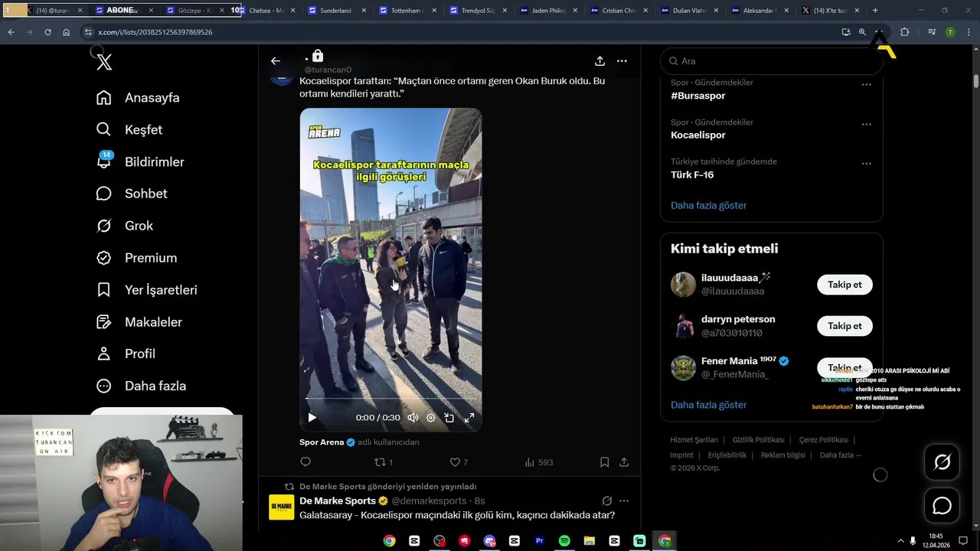Click the Ara search field
The height and width of the screenshot is (551, 980).
pos(772,61)
